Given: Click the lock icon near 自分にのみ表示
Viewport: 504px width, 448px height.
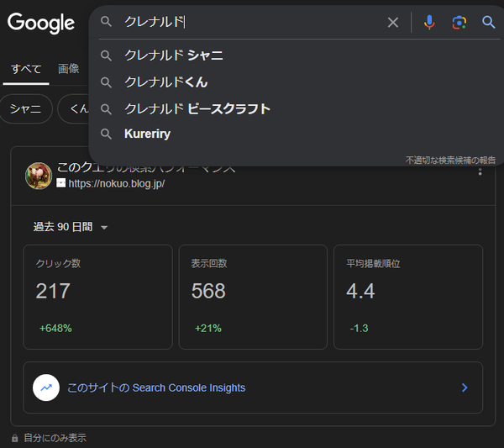Looking at the screenshot, I should tap(15, 438).
